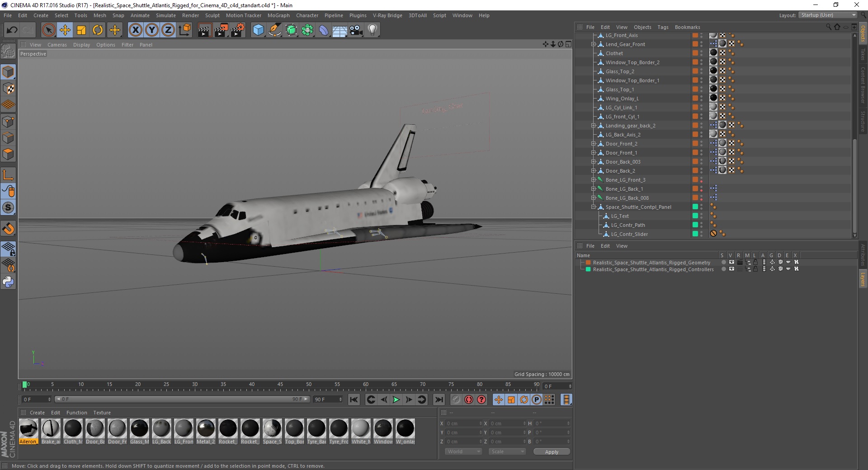Image resolution: width=868 pixels, height=470 pixels.
Task: Open the Layout dropdown Startup (User)
Action: tap(828, 15)
